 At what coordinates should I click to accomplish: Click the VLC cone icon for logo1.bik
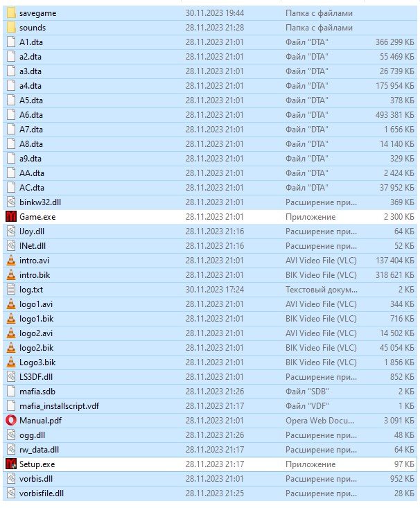click(x=11, y=319)
